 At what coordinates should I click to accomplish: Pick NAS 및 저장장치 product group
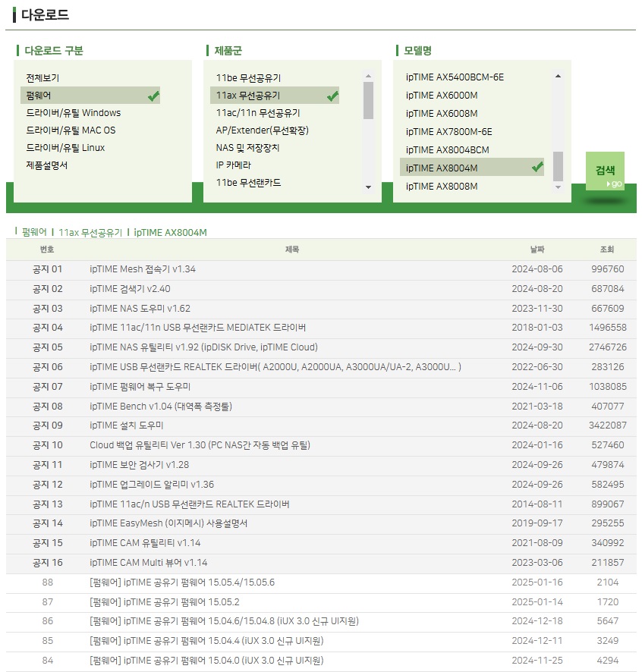(x=247, y=147)
